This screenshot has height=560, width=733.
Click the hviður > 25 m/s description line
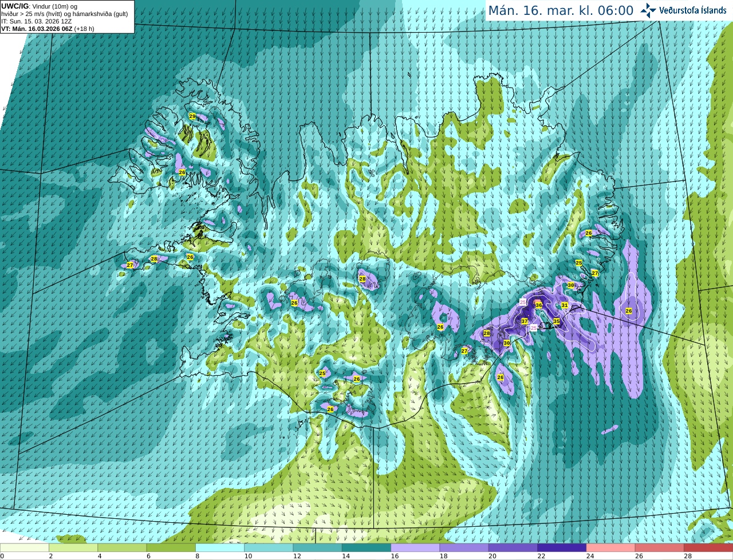[x=65, y=14]
